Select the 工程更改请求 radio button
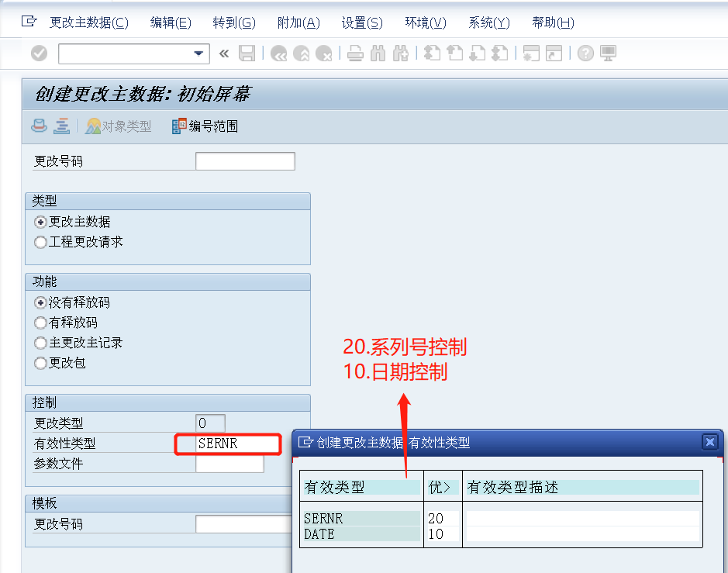The height and width of the screenshot is (573, 728). (x=40, y=243)
